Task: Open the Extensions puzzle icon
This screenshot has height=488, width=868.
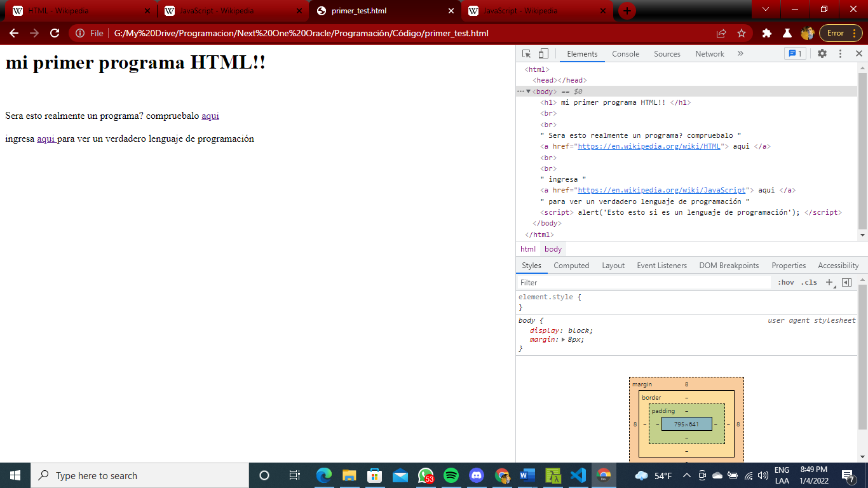Action: point(767,33)
